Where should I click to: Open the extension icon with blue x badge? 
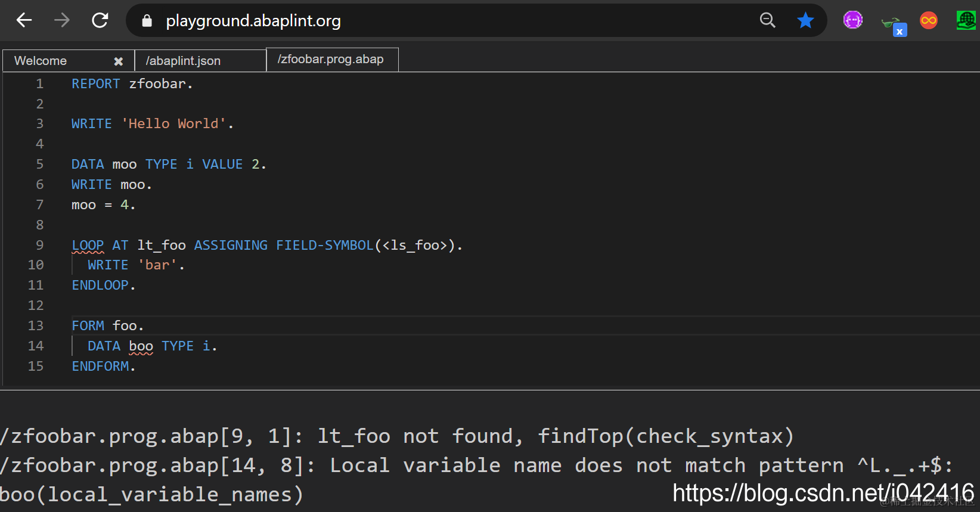(894, 24)
